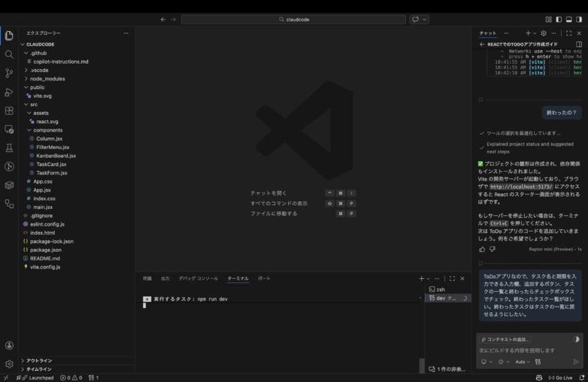Viewport: 588px width, 382px height.
Task: Toggle the bottom panel layout button
Action: pyautogui.click(x=569, y=19)
